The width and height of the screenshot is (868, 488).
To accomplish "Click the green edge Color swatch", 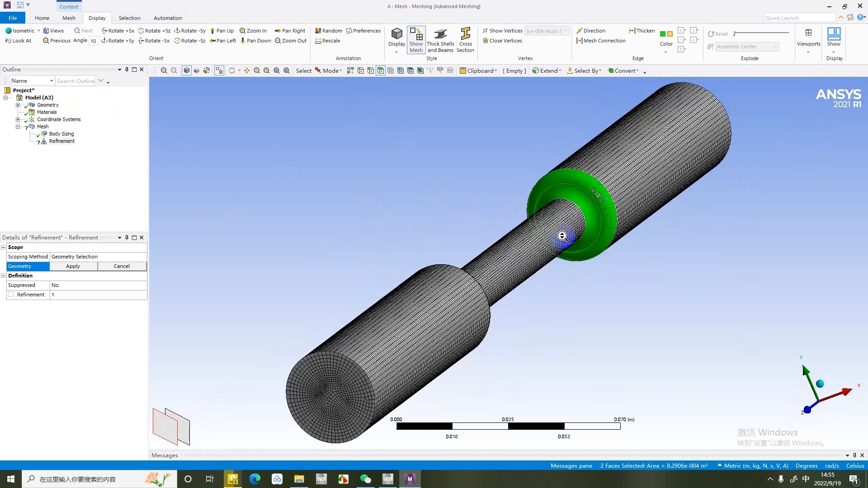I will (x=662, y=34).
